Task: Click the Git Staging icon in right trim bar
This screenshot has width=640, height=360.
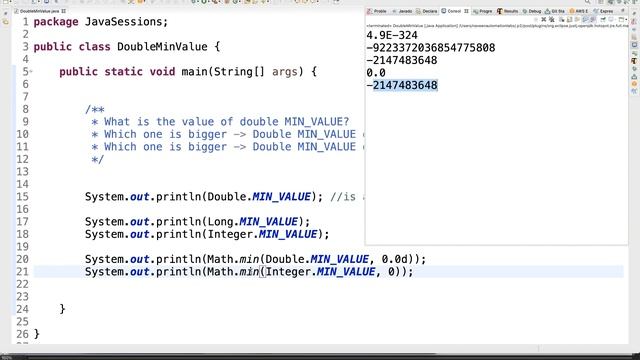Action: (634, 76)
